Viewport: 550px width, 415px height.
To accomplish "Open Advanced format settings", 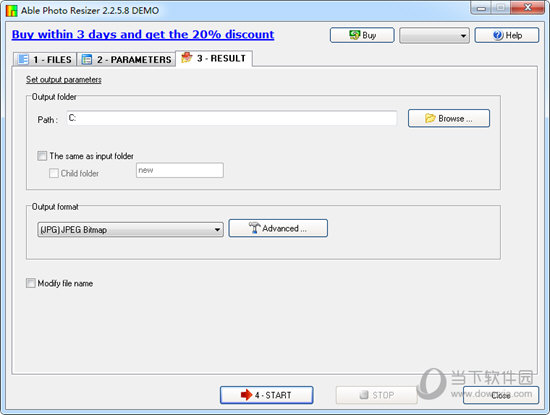I will (x=278, y=228).
